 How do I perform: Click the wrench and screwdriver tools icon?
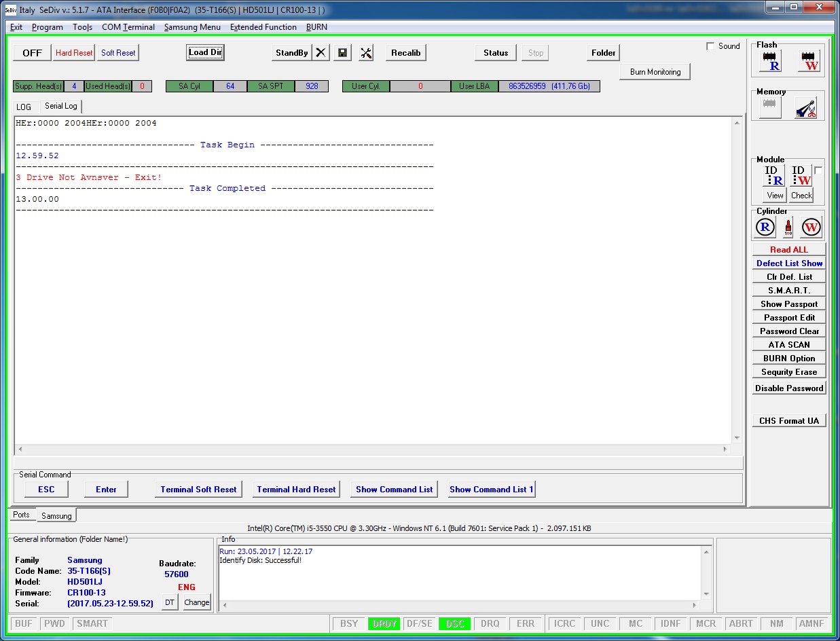coord(366,53)
